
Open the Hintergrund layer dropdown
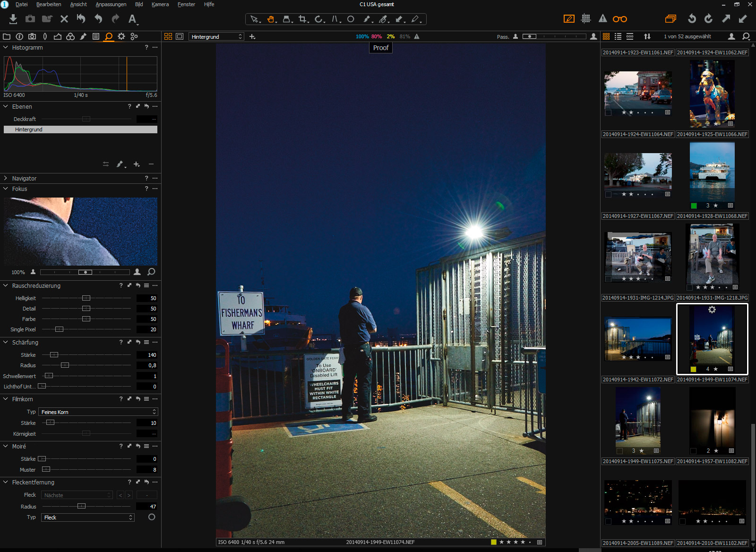point(216,36)
